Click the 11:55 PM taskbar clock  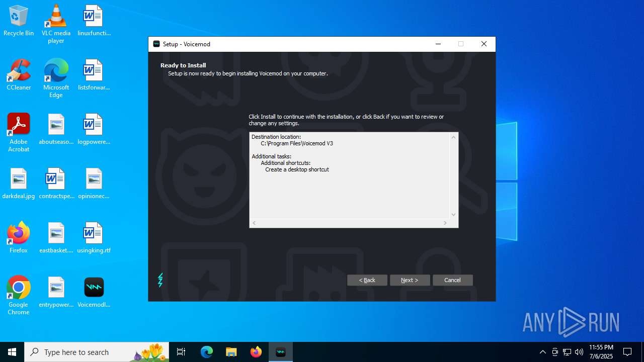[601, 352]
